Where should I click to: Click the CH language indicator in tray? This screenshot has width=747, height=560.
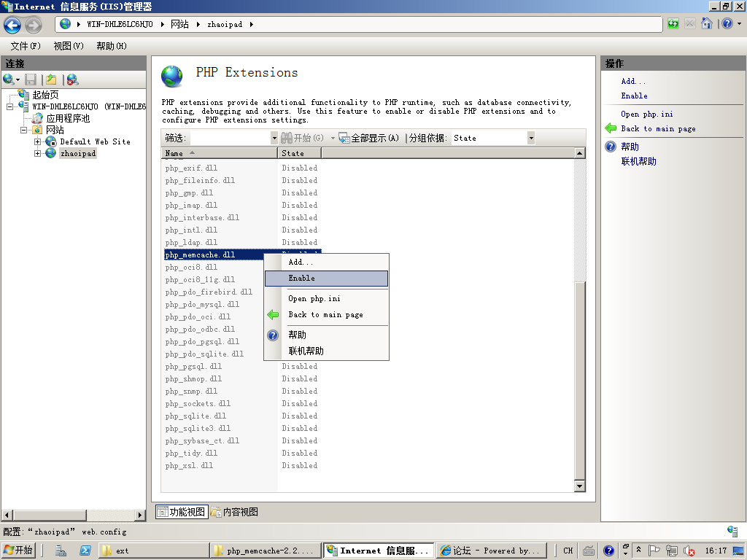568,551
